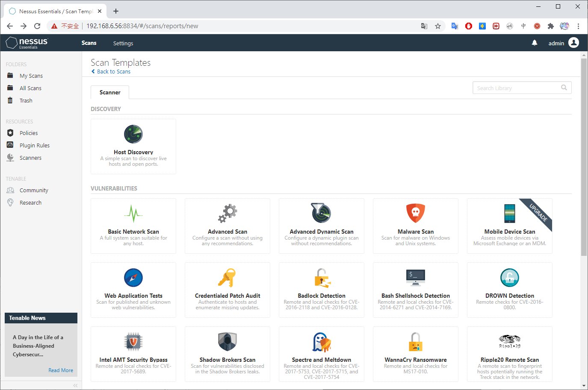Open the Spectre and Meltdown ghost icon
The height and width of the screenshot is (390, 588).
click(321, 342)
